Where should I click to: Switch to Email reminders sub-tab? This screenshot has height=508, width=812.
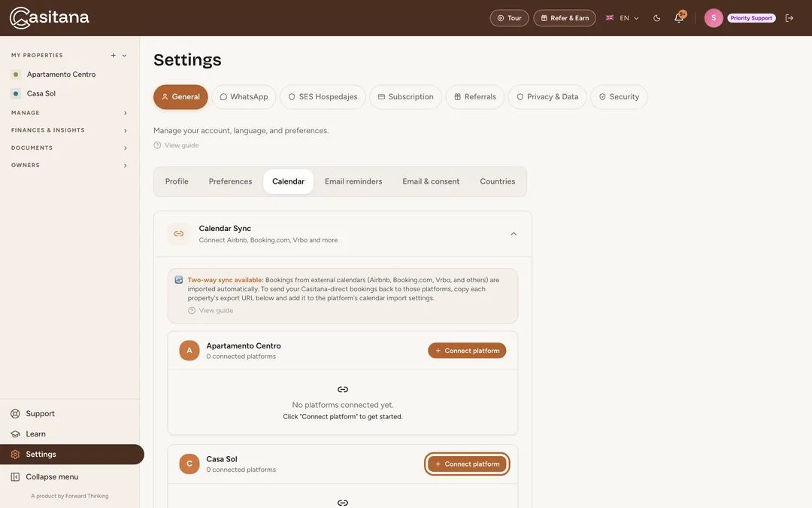[x=353, y=181]
